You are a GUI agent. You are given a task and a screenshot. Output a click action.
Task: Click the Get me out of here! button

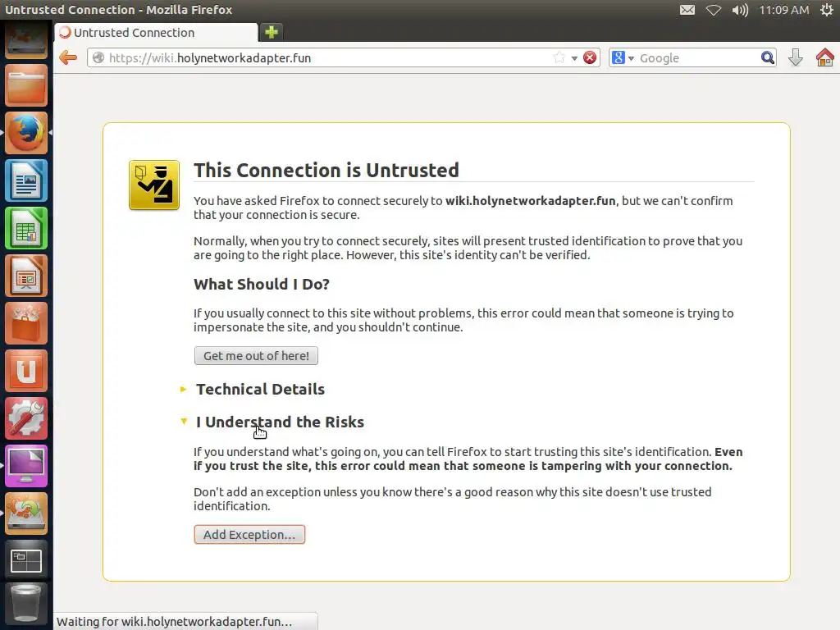tap(256, 356)
